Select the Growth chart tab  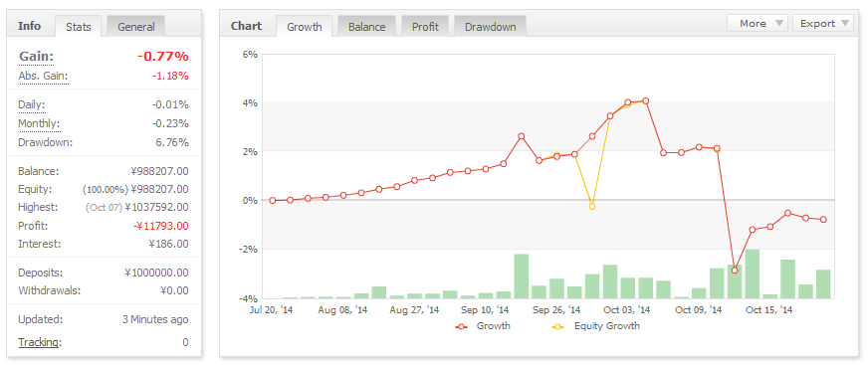tap(304, 27)
